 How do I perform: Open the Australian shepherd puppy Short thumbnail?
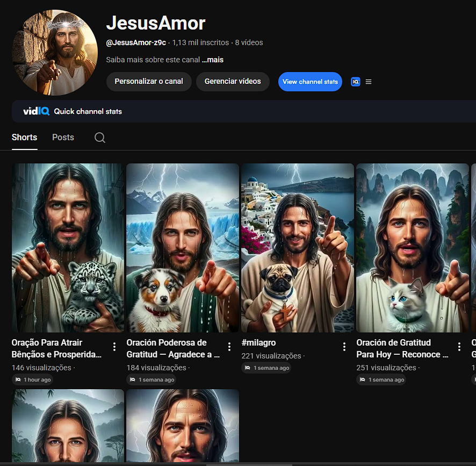point(183,248)
